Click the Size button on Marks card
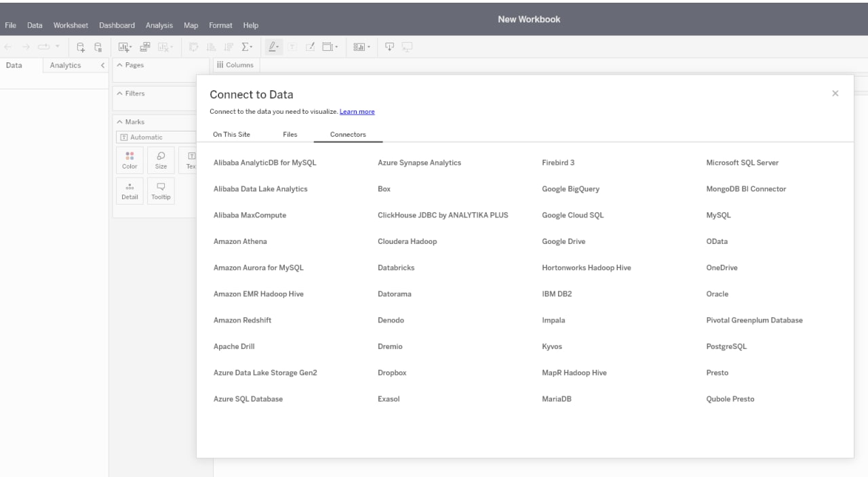 pos(161,160)
